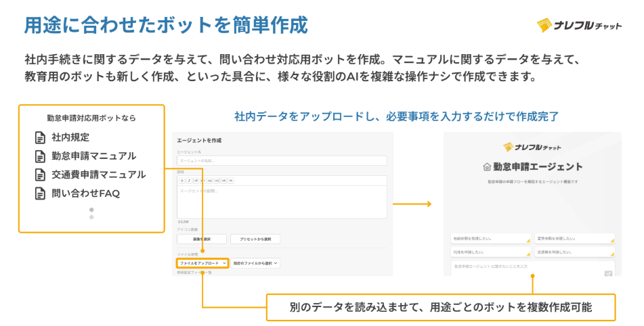
Task: Insert horizontal rule with HR icon
Action: (x=224, y=181)
